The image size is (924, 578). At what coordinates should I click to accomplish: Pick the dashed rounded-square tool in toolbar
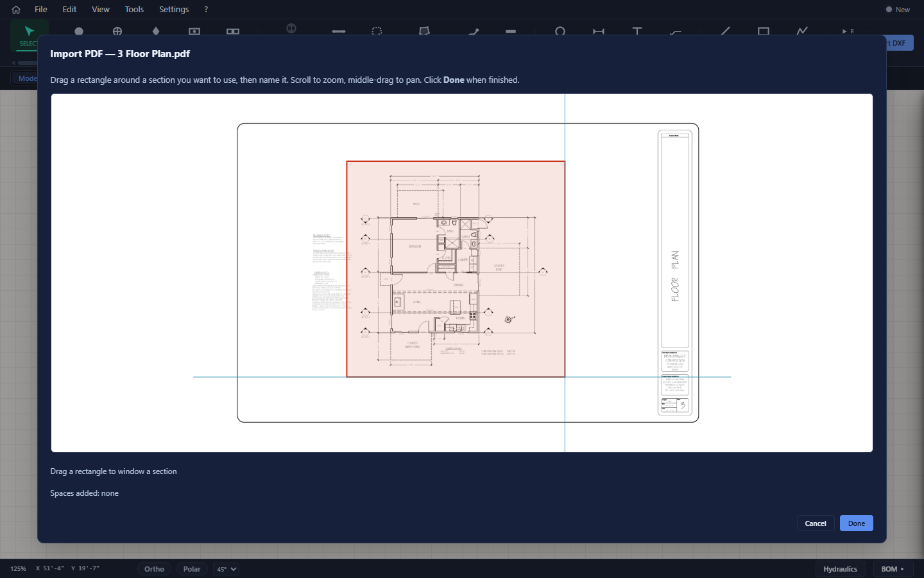pyautogui.click(x=377, y=31)
